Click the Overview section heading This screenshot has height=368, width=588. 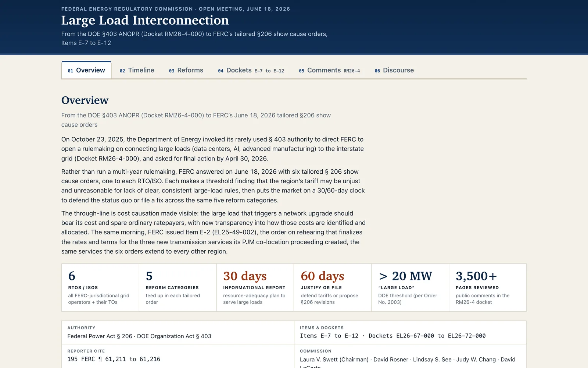pyautogui.click(x=85, y=100)
